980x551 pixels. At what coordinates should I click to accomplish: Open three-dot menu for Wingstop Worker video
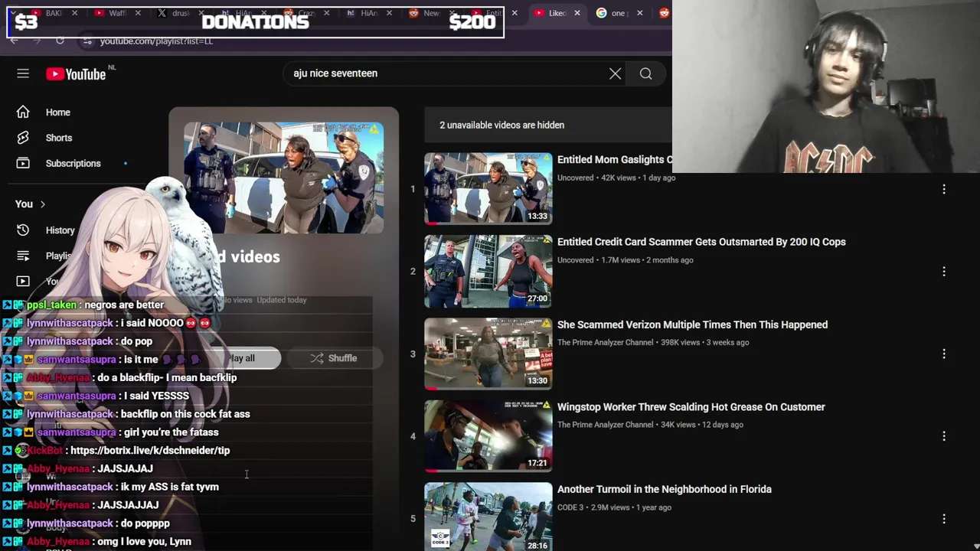944,436
